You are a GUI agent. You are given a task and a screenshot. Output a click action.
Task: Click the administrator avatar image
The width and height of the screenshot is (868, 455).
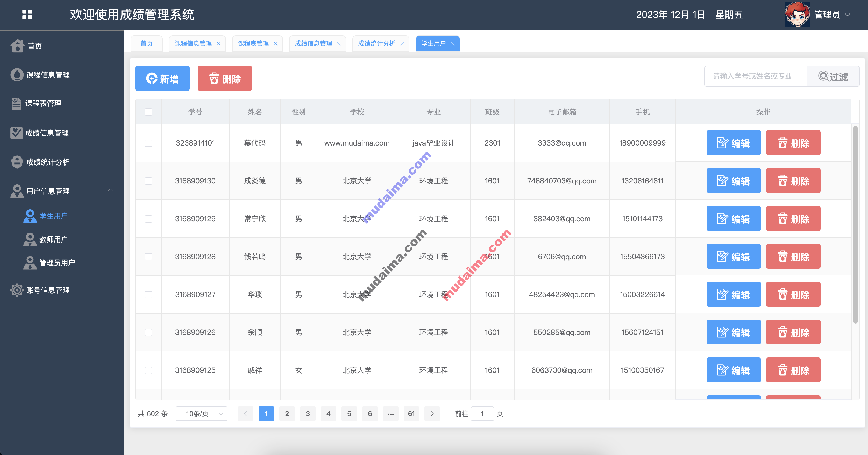797,15
